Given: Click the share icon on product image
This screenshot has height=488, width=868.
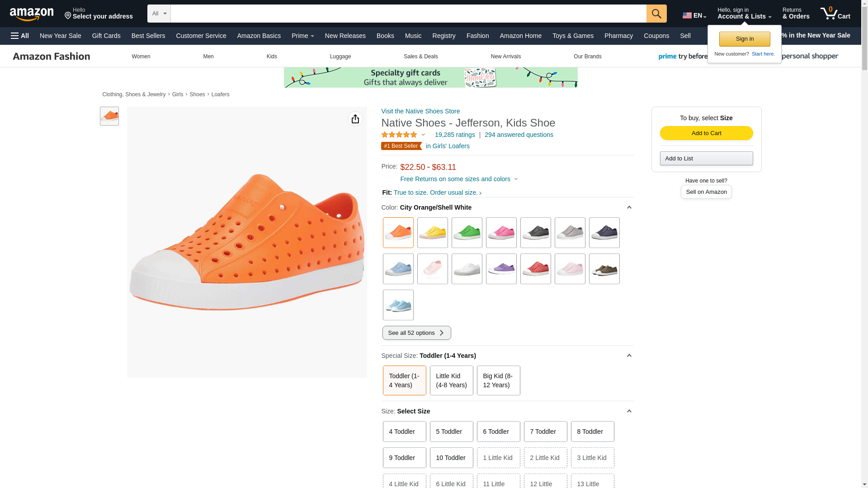Looking at the screenshot, I should point(355,119).
